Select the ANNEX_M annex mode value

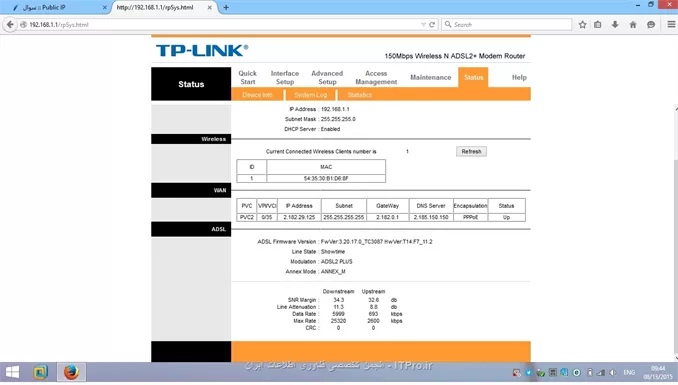click(333, 272)
